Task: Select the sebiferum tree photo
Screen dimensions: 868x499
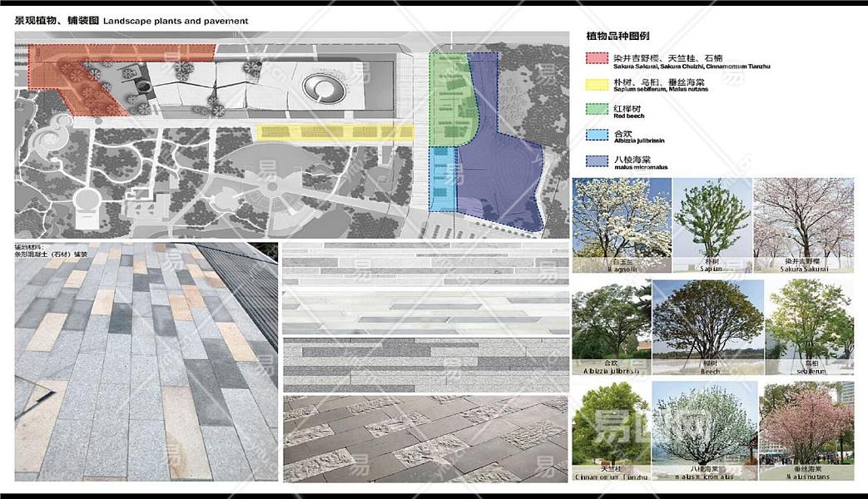Action: click(x=809, y=326)
